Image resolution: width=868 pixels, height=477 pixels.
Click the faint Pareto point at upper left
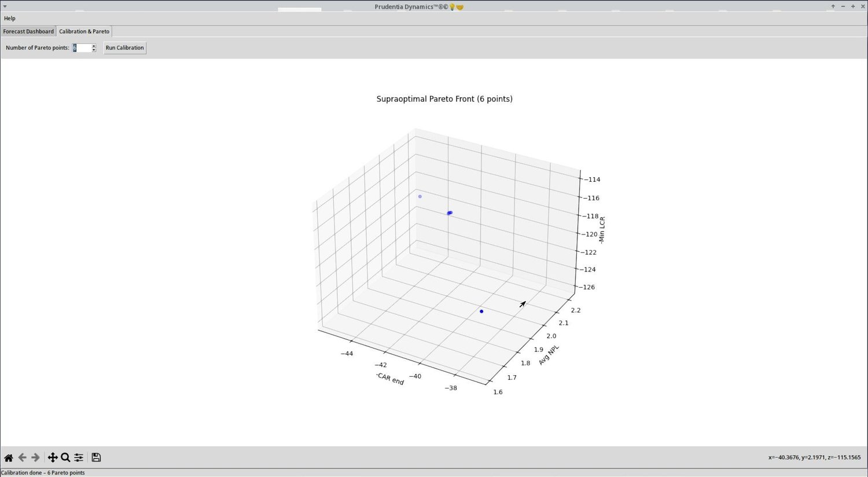420,196
